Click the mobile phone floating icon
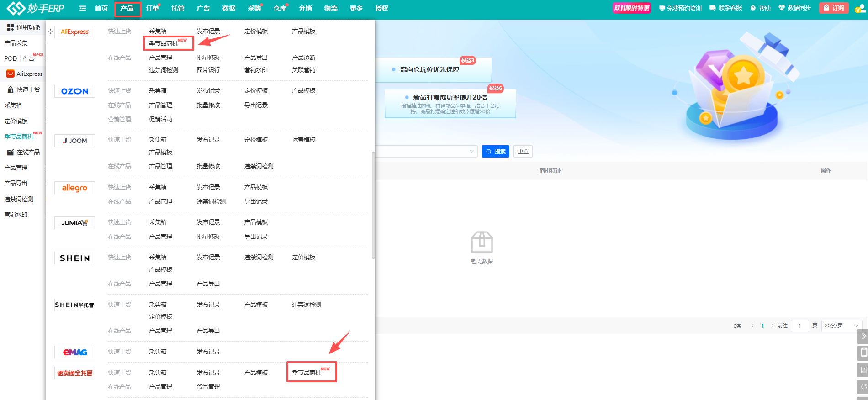This screenshot has width=868, height=400. (863, 353)
